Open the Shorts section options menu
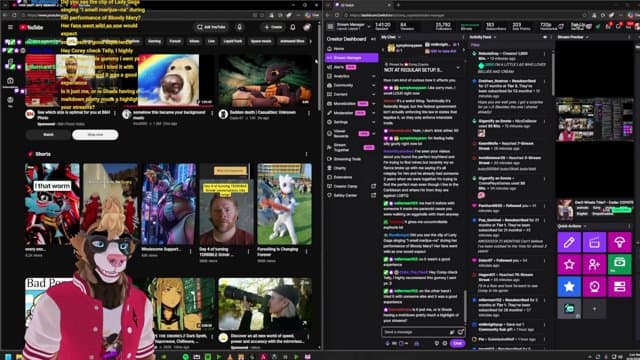The image size is (640, 360). 307,154
